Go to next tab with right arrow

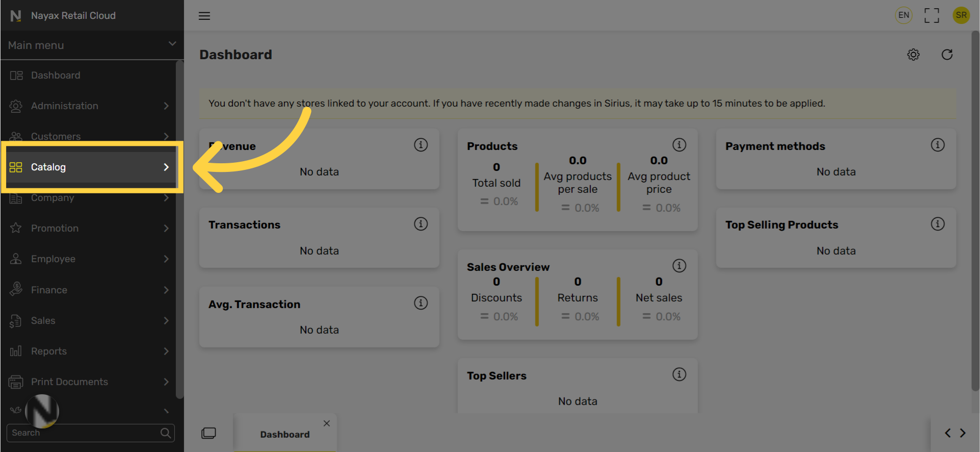pyautogui.click(x=963, y=433)
